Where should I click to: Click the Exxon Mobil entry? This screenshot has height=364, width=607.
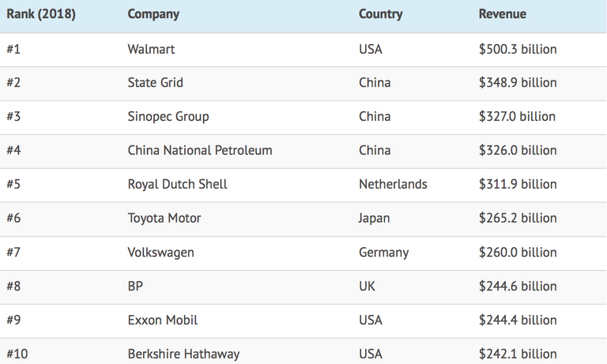pyautogui.click(x=163, y=321)
